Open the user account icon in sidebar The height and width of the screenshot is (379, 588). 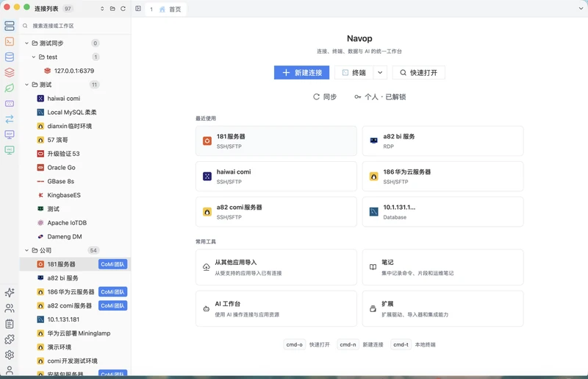click(x=10, y=370)
